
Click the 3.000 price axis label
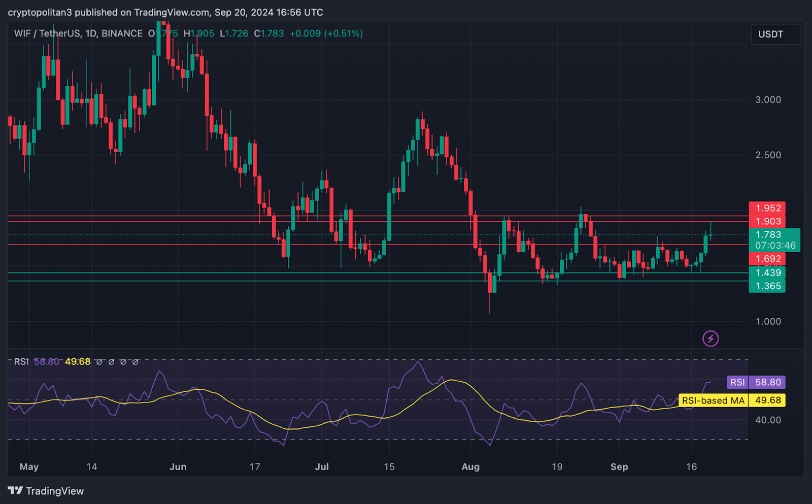coord(768,99)
